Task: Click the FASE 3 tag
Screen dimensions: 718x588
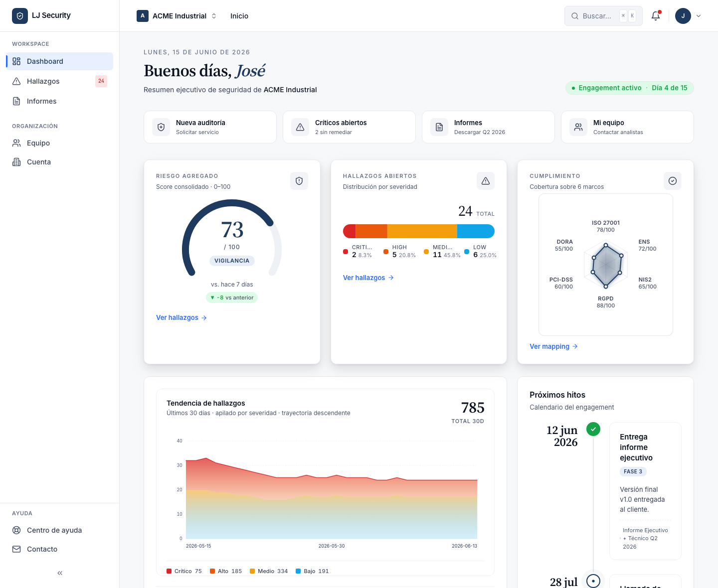Action: click(x=633, y=471)
